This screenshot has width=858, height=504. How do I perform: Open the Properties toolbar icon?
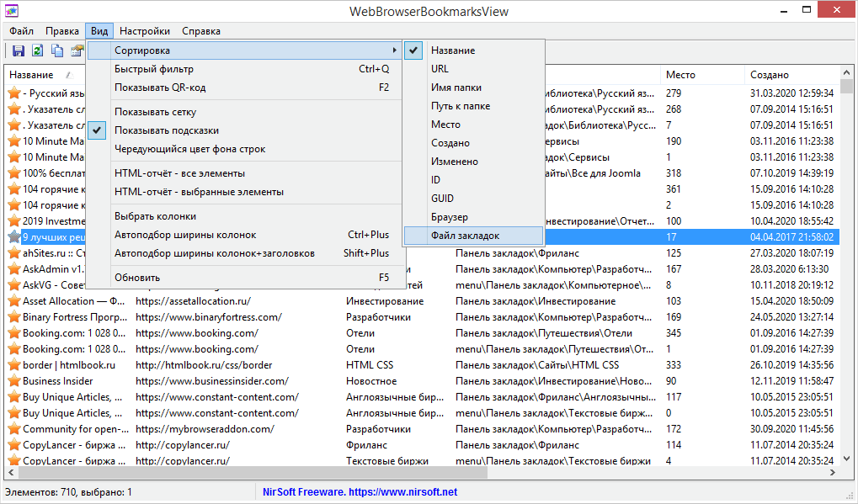pos(77,50)
